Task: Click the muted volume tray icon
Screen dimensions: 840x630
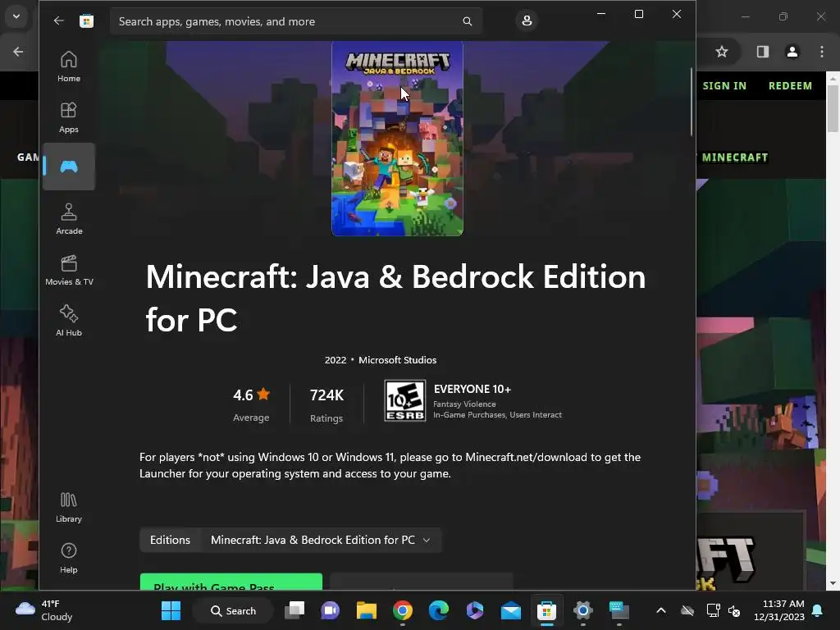Action: [x=734, y=610]
